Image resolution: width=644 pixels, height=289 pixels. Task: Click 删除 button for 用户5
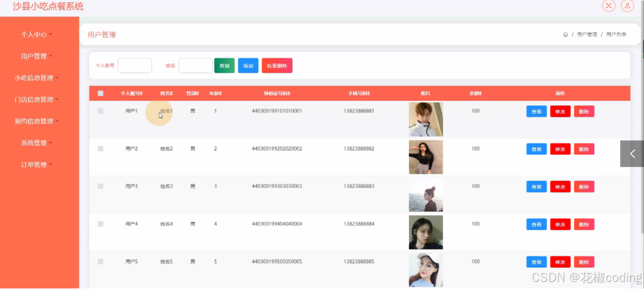click(x=584, y=262)
